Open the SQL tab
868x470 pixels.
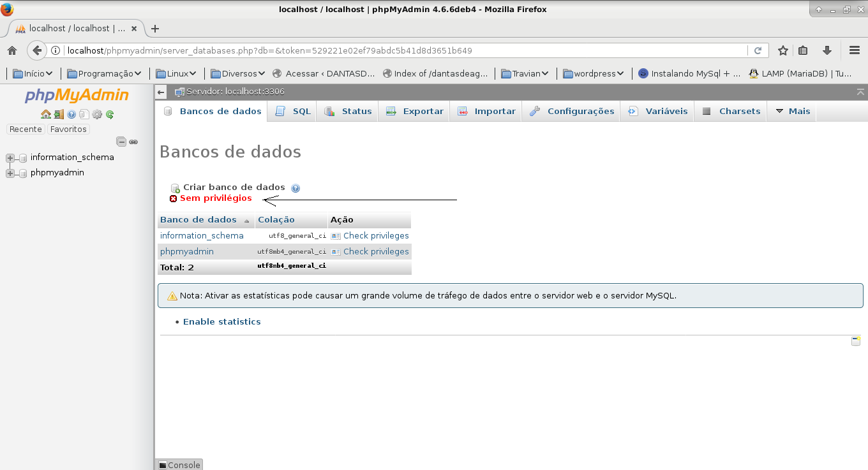(293, 111)
